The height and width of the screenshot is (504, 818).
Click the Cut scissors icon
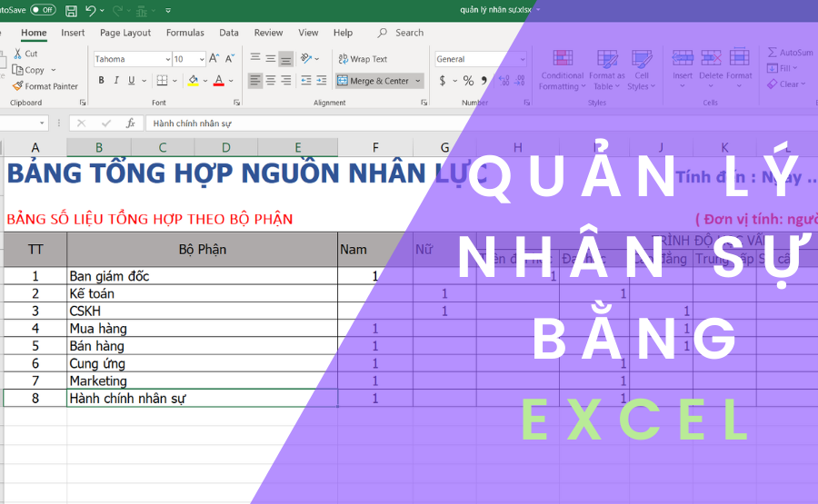pos(17,54)
